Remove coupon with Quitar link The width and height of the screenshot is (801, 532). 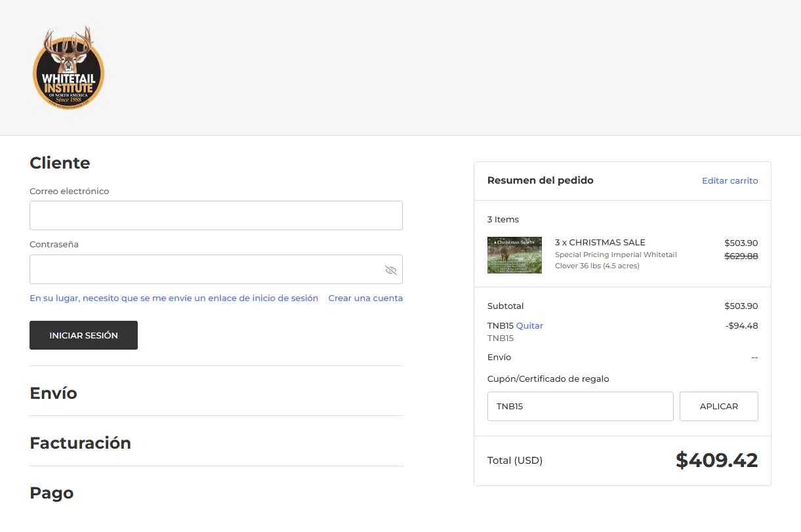click(x=529, y=325)
